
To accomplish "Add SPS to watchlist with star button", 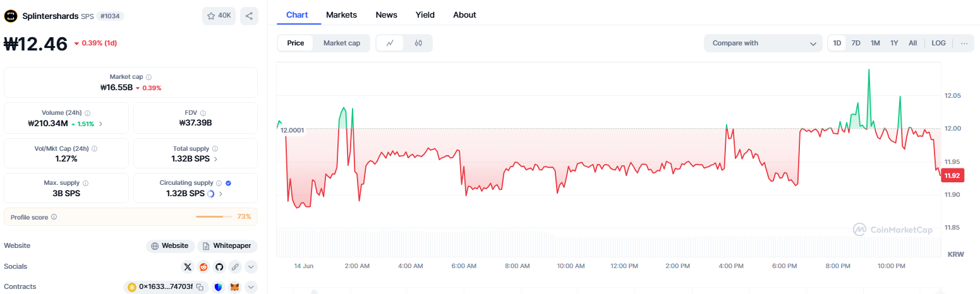I will coord(219,16).
